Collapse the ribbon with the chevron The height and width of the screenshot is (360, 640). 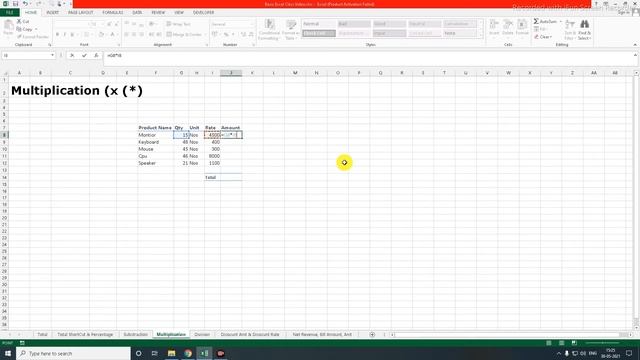pyautogui.click(x=635, y=44)
